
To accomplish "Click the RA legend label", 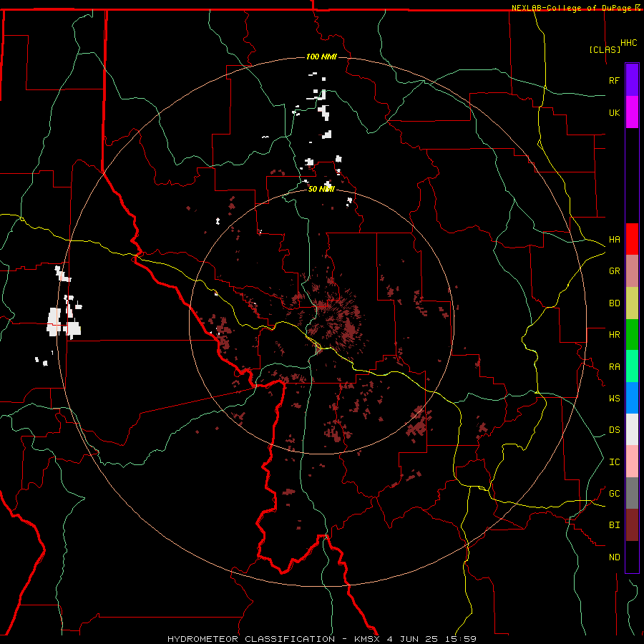I will click(614, 367).
